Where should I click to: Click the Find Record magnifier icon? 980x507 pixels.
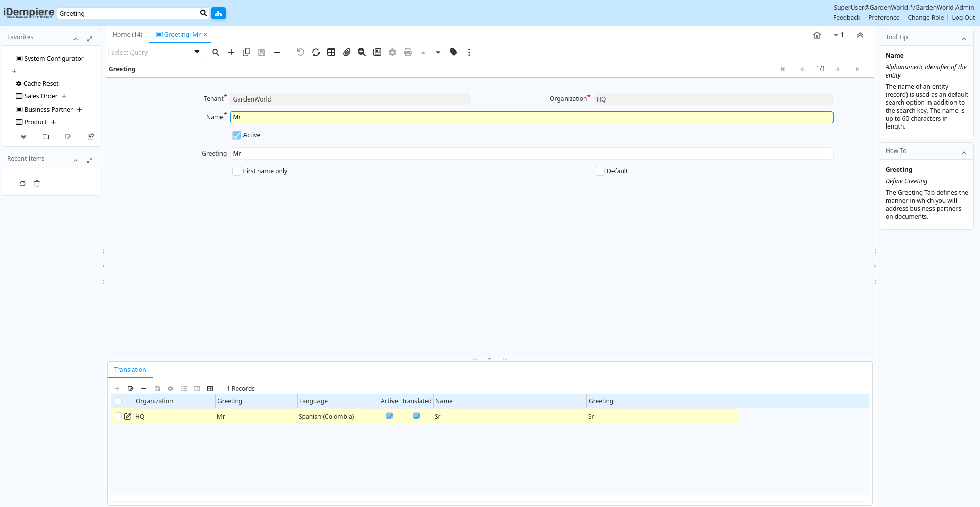point(216,52)
